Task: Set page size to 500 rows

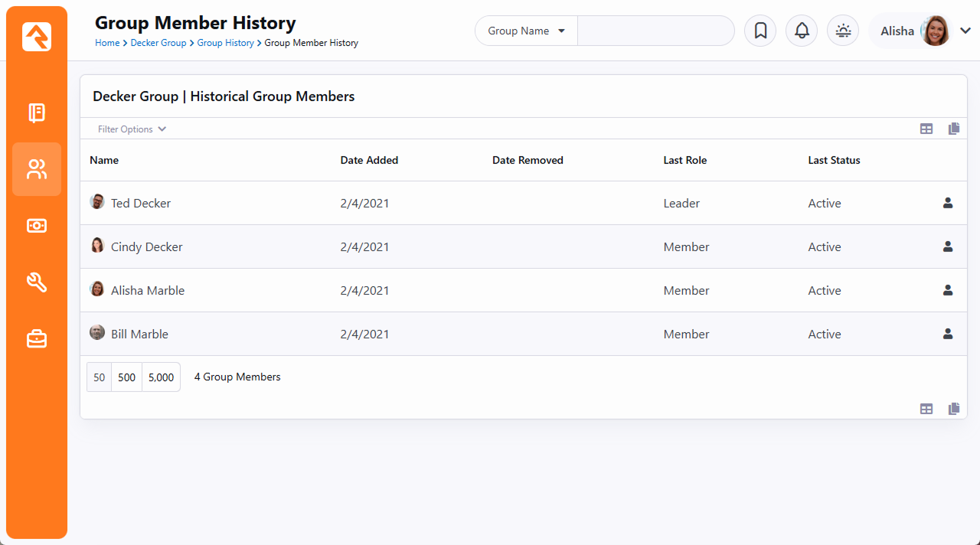Action: [127, 377]
